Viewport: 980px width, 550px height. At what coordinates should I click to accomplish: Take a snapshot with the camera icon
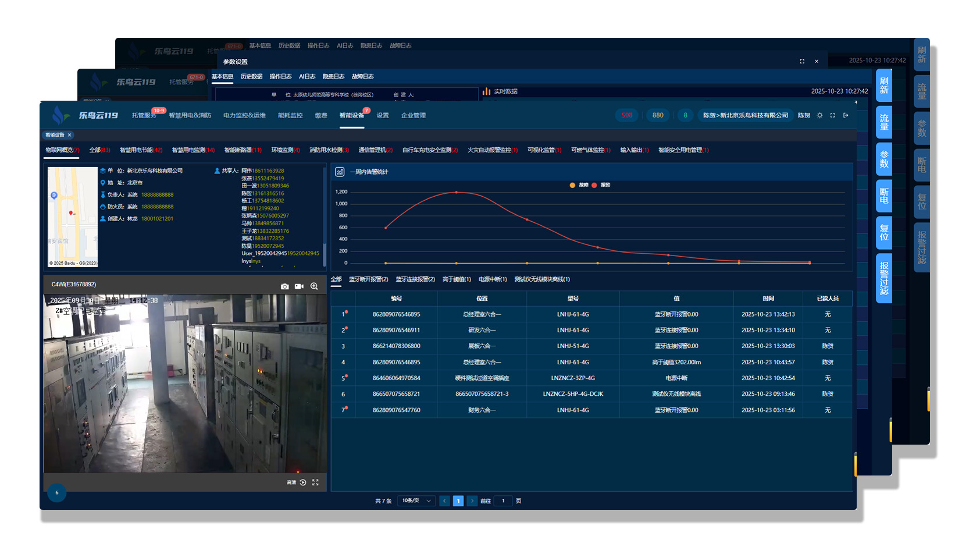(x=284, y=286)
